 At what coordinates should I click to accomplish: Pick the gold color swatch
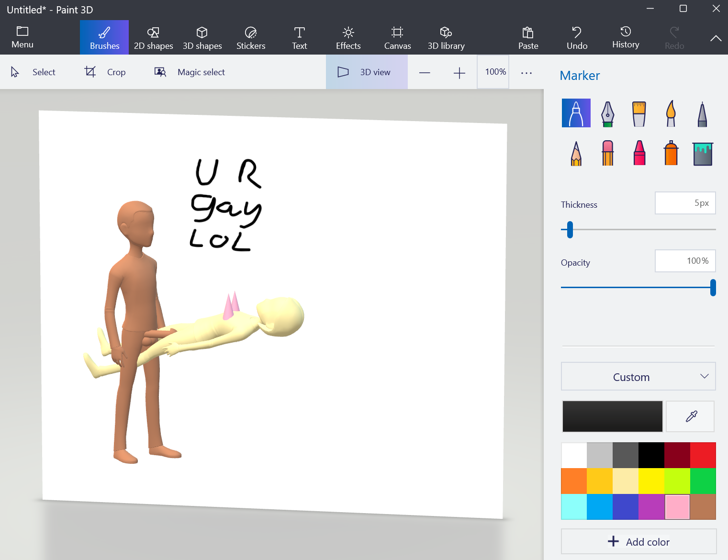tap(600, 481)
